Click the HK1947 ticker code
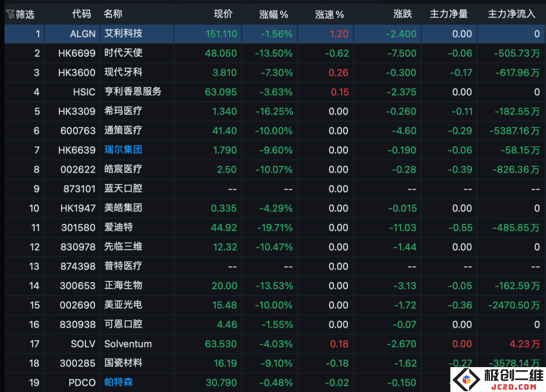Viewport: 546px width, 392px height. [78, 208]
